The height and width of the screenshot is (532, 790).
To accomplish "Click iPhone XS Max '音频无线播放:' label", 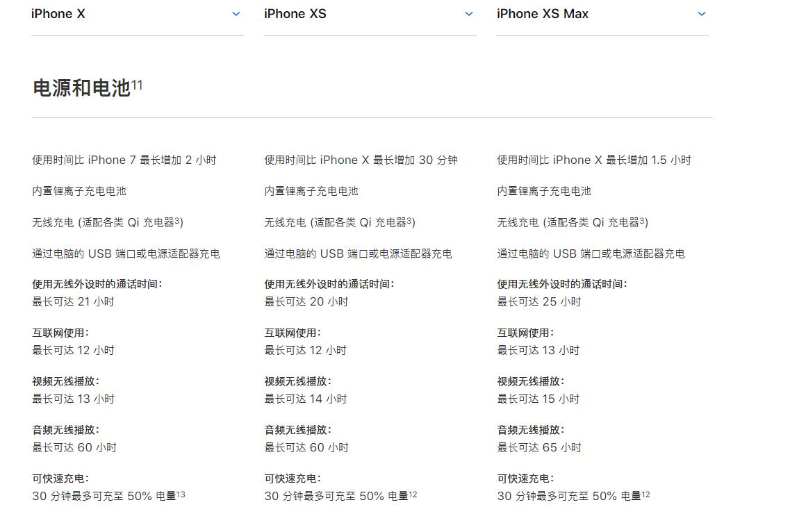I will pyautogui.click(x=531, y=430).
